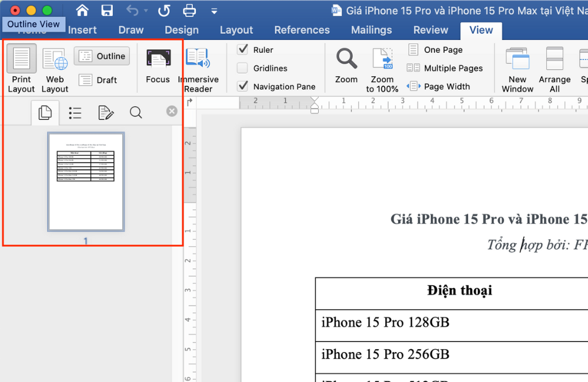Image resolution: width=588 pixels, height=382 pixels.
Task: Open a New Window
Action: click(x=517, y=70)
